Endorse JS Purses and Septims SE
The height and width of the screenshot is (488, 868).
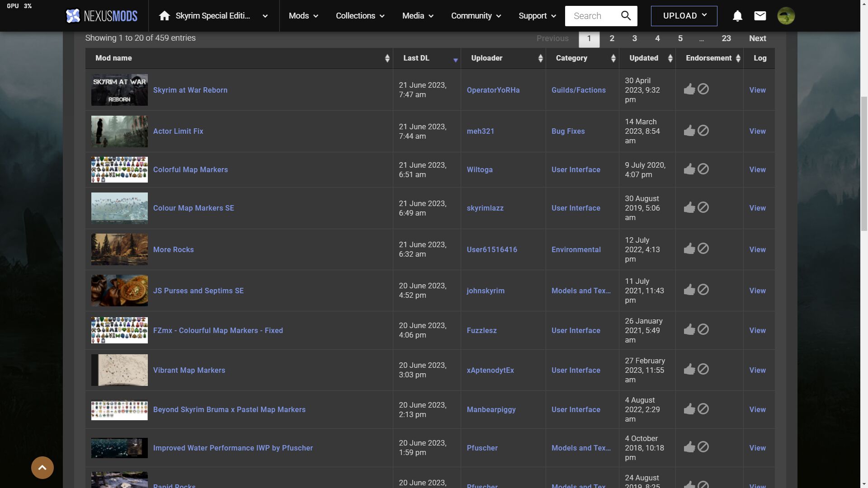(x=689, y=290)
